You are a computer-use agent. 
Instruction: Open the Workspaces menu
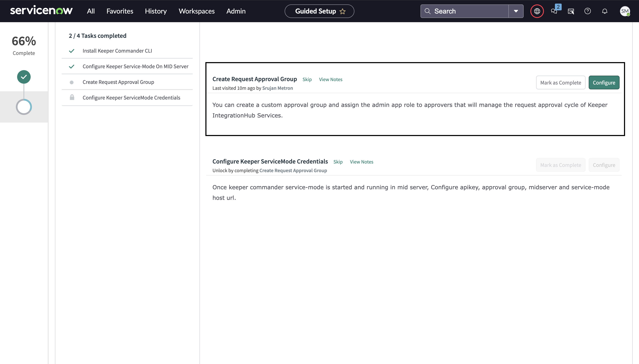tap(197, 11)
